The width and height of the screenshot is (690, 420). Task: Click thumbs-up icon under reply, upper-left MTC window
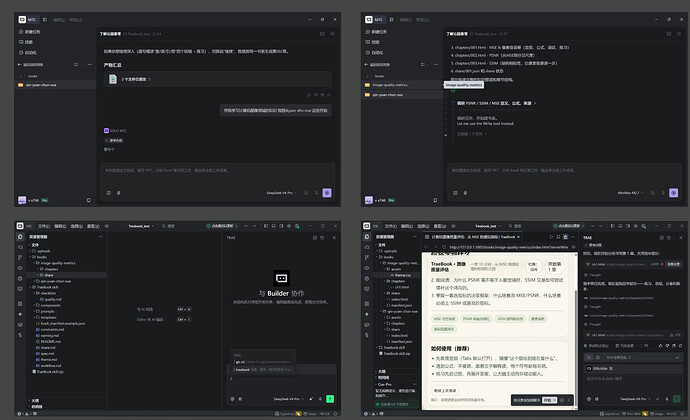(x=309, y=95)
